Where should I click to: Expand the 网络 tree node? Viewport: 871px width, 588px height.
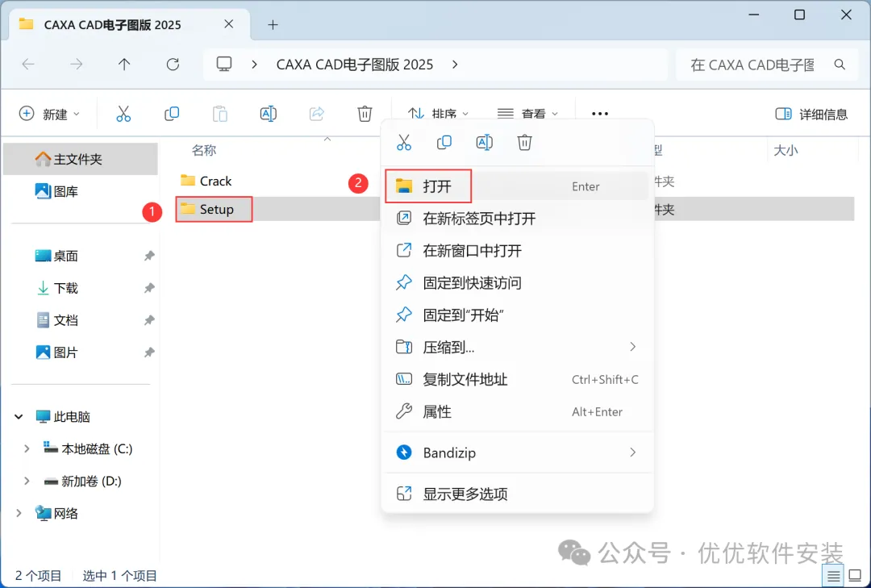[x=19, y=513]
